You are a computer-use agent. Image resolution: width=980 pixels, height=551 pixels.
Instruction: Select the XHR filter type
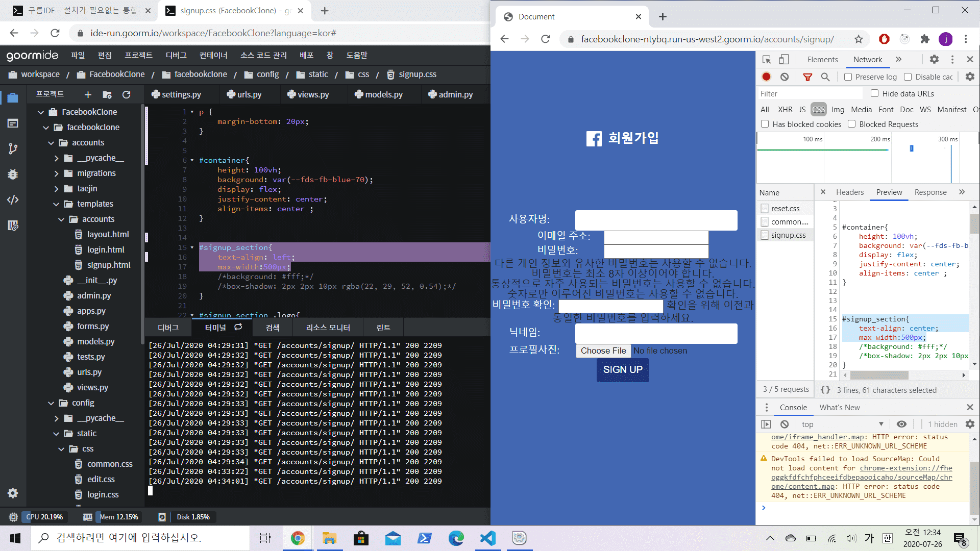click(x=785, y=109)
